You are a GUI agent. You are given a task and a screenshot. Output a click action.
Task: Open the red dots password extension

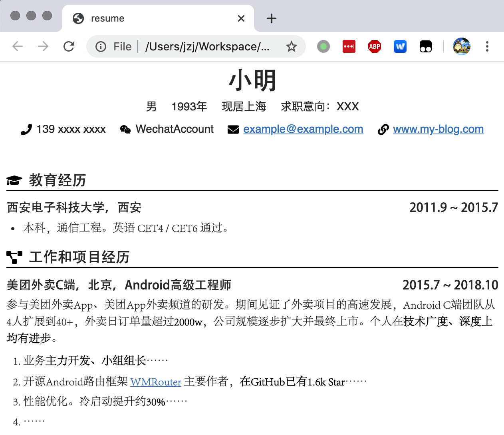pos(349,46)
